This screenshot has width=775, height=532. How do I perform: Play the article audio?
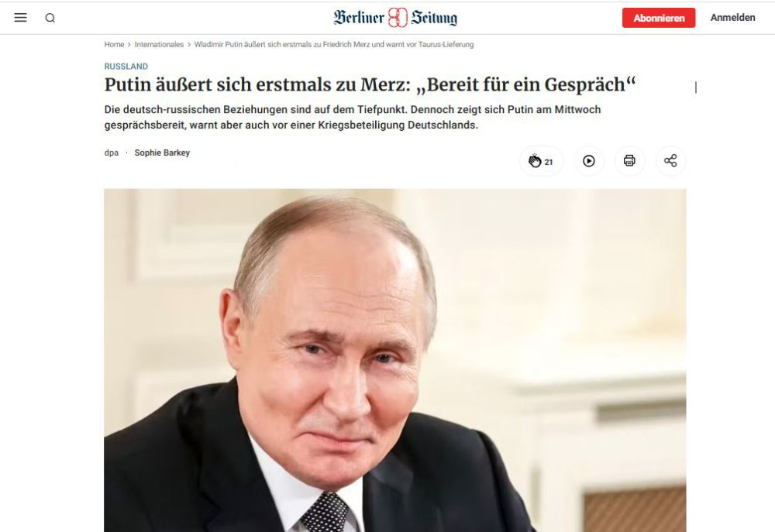(589, 161)
